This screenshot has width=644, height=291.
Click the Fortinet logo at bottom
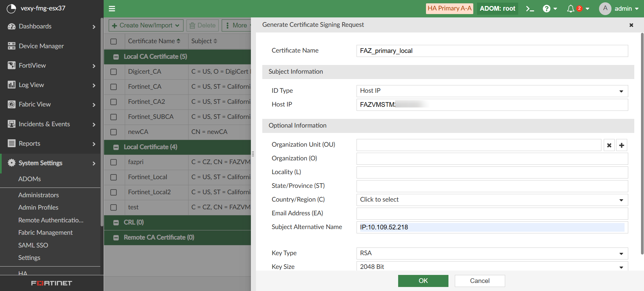pyautogui.click(x=52, y=283)
